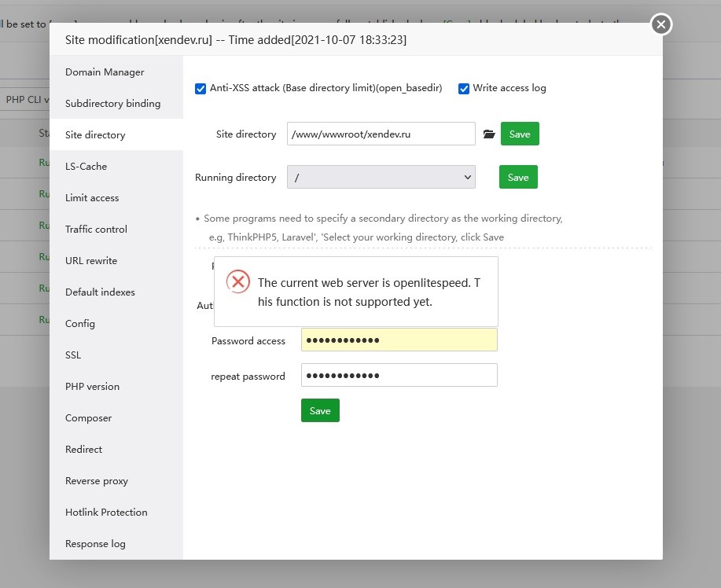Save the Site directory path

tap(520, 134)
